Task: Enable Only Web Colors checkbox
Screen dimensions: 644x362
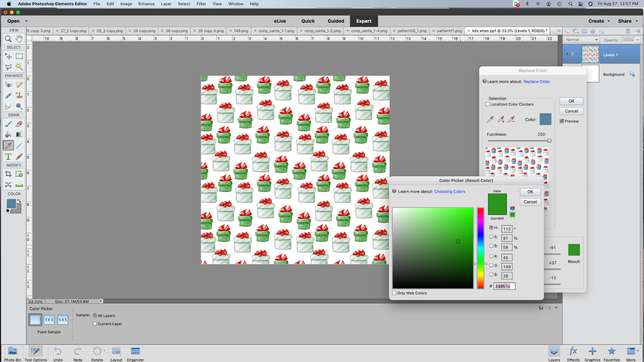Action: coord(394,293)
